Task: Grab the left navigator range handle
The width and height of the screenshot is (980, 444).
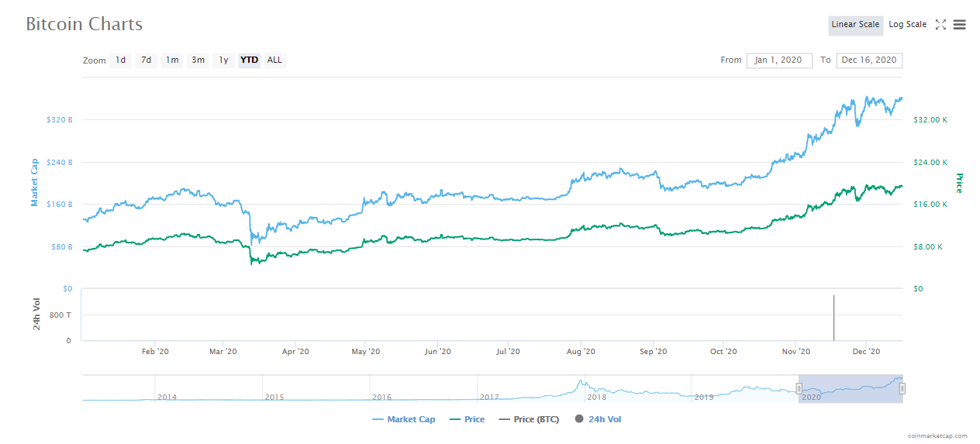Action: pos(799,388)
